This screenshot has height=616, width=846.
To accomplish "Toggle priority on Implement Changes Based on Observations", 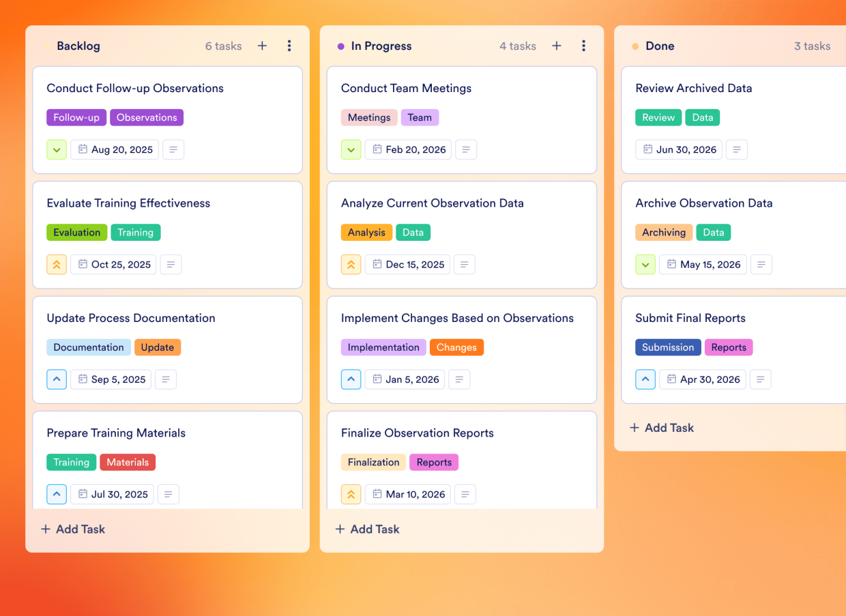I will 351,379.
